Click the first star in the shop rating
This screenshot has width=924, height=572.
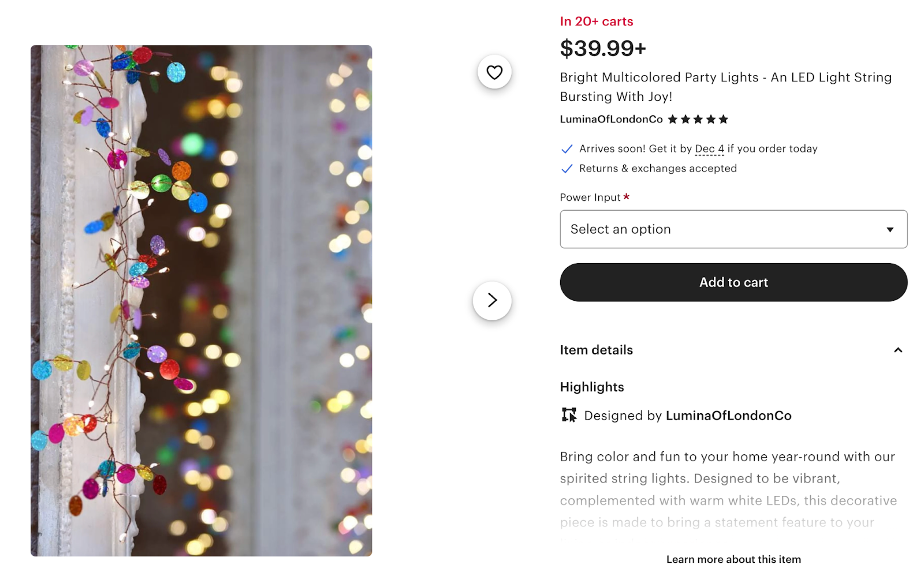[x=673, y=119]
